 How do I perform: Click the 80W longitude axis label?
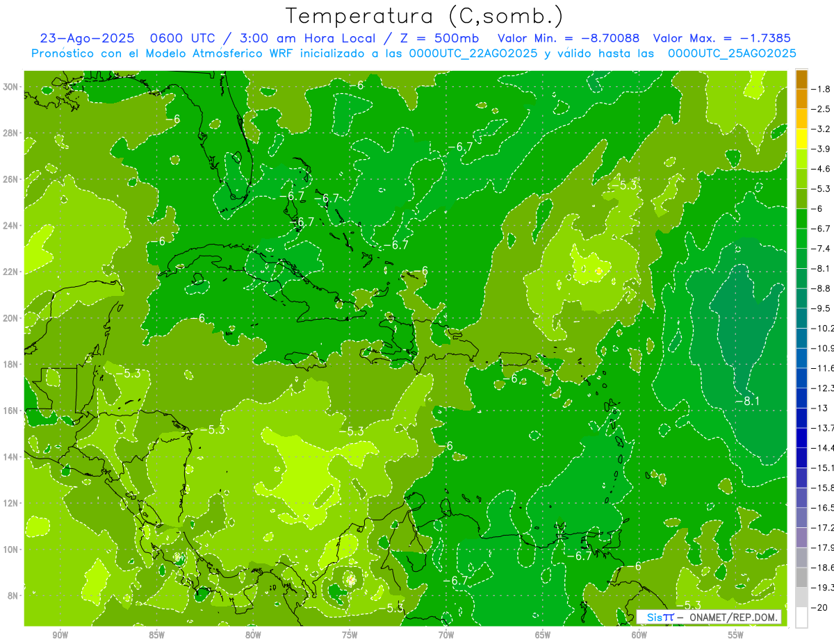pos(253,635)
